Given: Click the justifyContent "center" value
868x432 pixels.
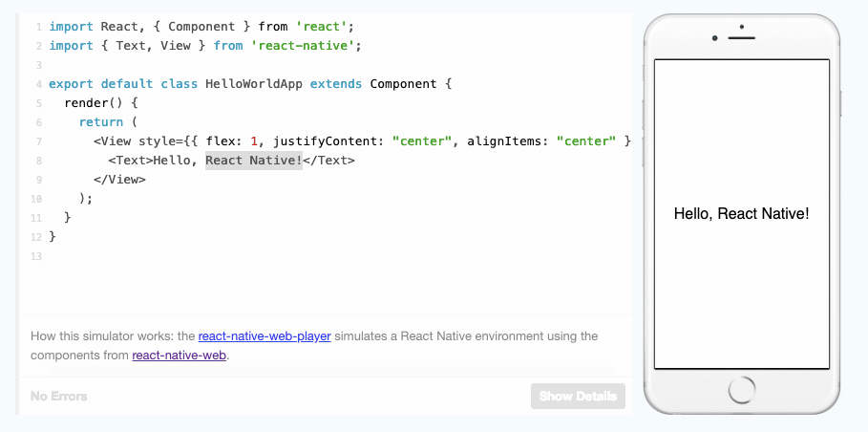Looking at the screenshot, I should pos(421,141).
